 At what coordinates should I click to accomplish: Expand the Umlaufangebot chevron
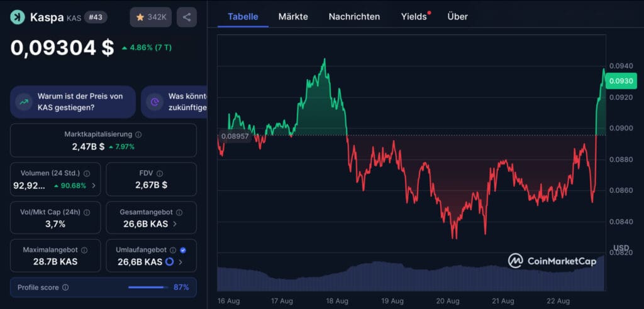click(x=180, y=262)
